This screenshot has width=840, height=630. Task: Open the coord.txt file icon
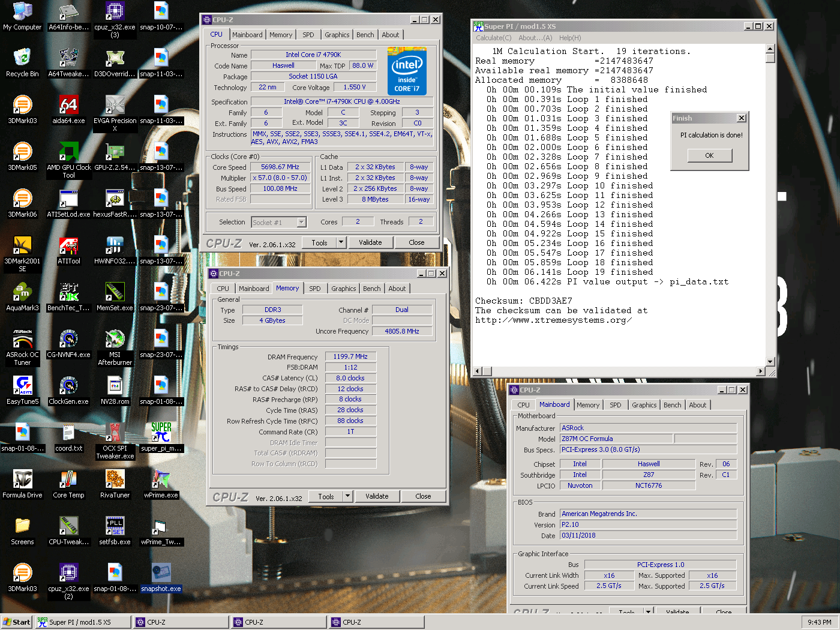pyautogui.click(x=69, y=438)
